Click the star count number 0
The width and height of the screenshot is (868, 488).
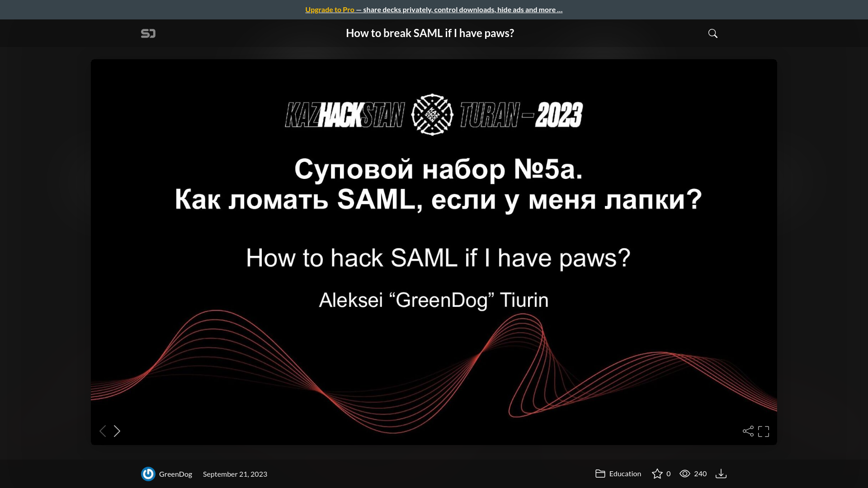point(668,473)
